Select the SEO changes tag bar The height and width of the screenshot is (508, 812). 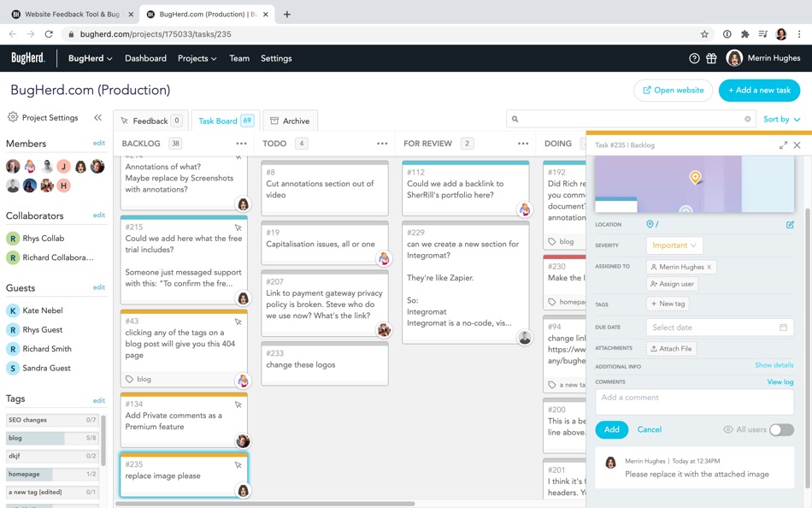coord(52,420)
